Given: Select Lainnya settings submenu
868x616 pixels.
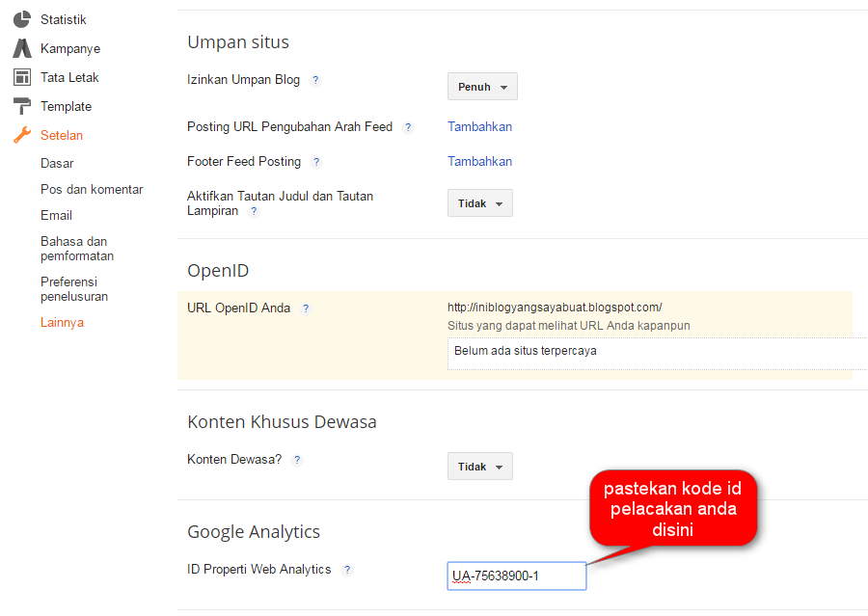Looking at the screenshot, I should coord(62,323).
